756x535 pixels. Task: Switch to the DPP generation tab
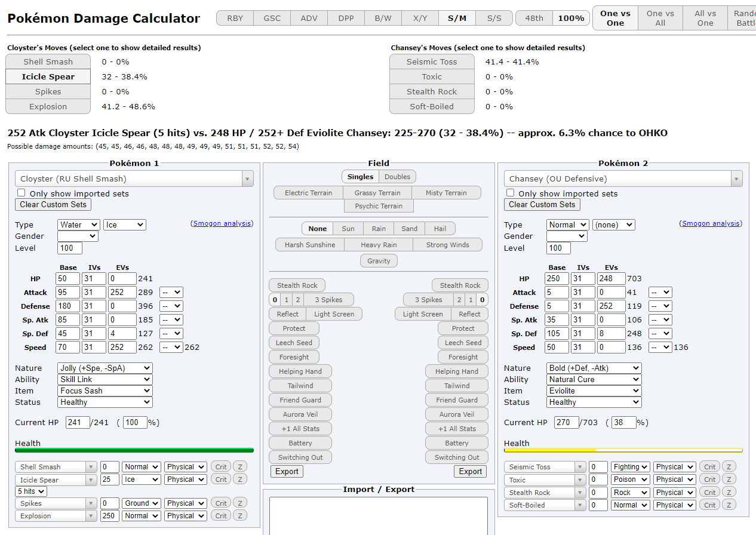(x=346, y=18)
